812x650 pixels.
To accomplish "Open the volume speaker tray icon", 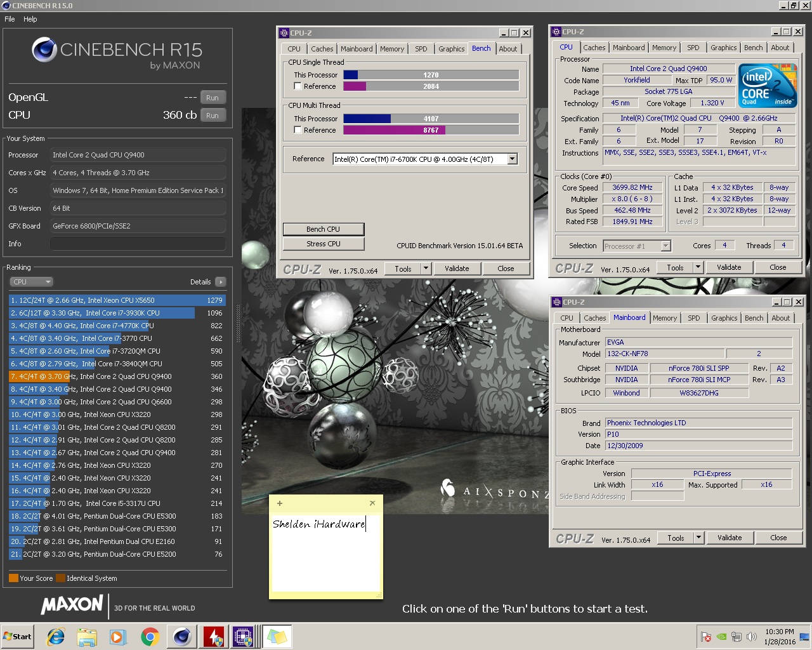I will pyautogui.click(x=752, y=637).
